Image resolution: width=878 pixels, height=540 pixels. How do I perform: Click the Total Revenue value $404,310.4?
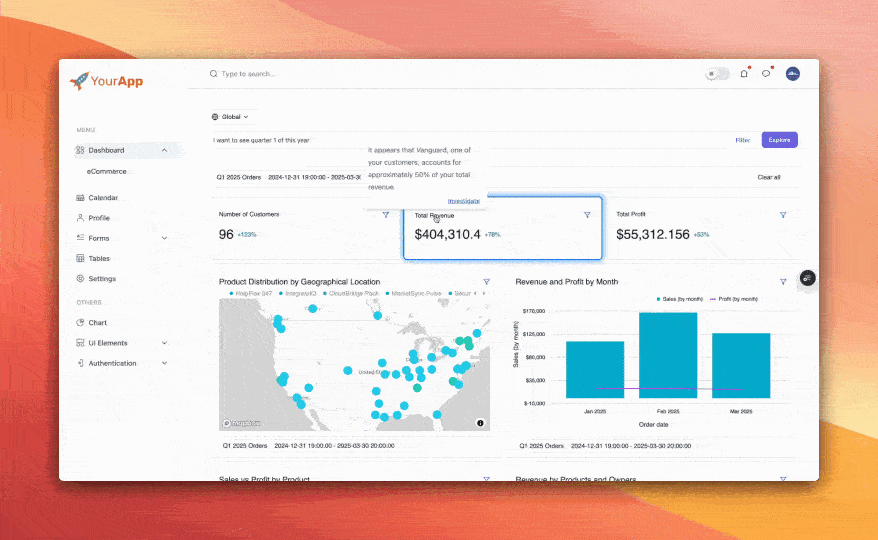(447, 234)
